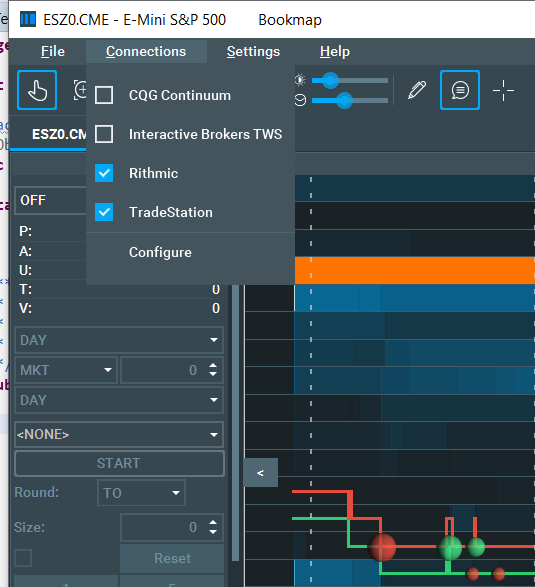Expand the second DAY dropdown
The image size is (535, 587).
[119, 400]
